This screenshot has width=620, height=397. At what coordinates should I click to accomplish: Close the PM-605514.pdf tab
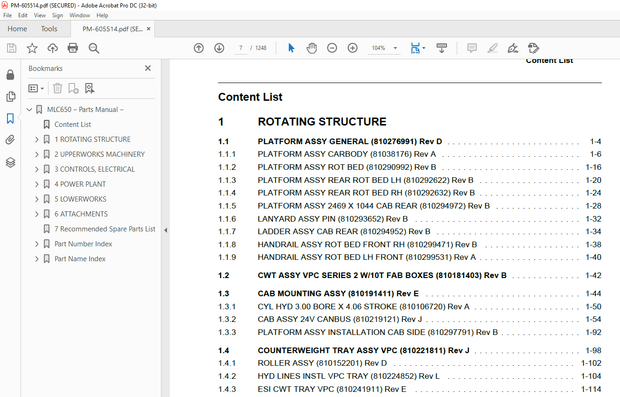point(149,28)
